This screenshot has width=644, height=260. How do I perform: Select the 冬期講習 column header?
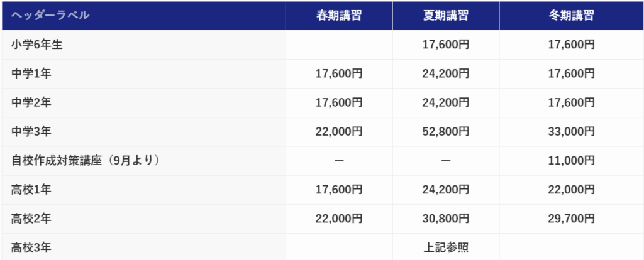click(x=571, y=16)
